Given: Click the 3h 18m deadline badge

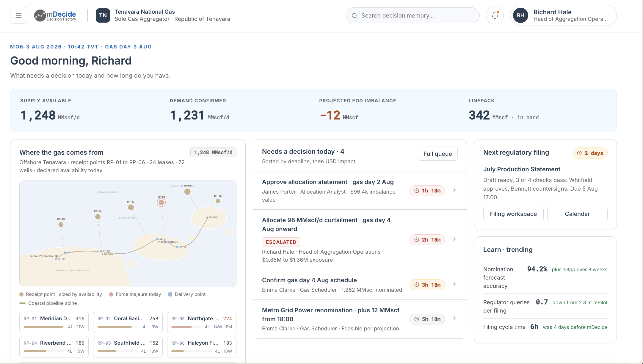Looking at the screenshot, I should (427, 285).
